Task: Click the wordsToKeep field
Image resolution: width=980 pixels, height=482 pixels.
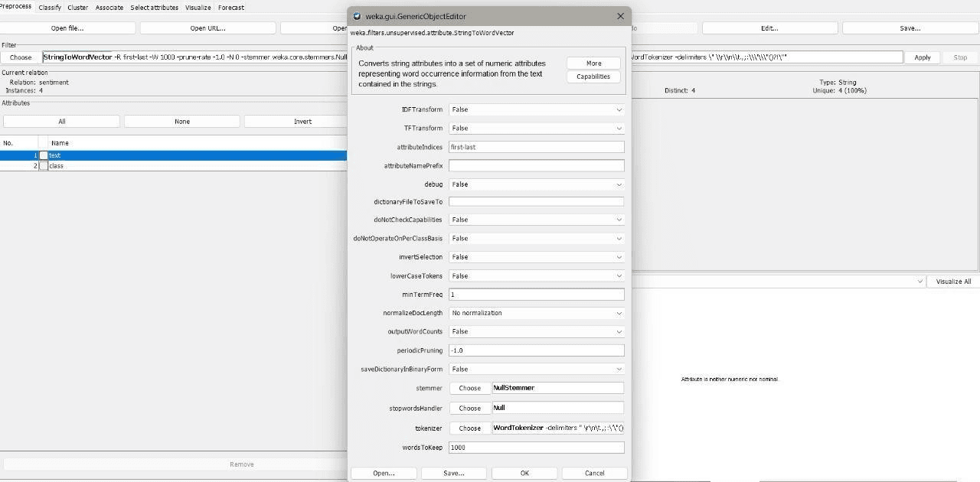Action: pyautogui.click(x=537, y=448)
